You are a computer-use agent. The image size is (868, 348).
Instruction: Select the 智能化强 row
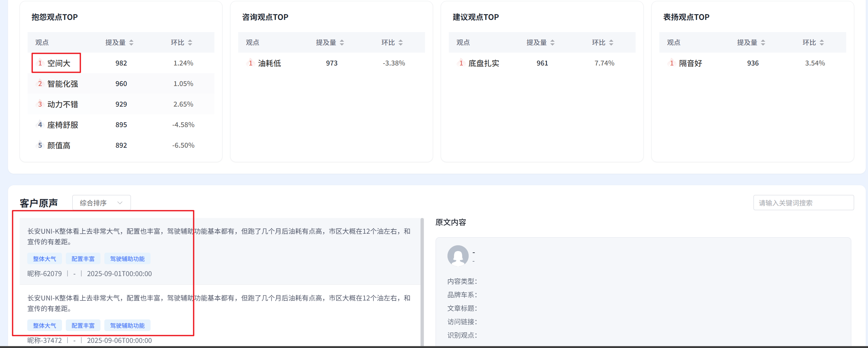click(x=121, y=83)
